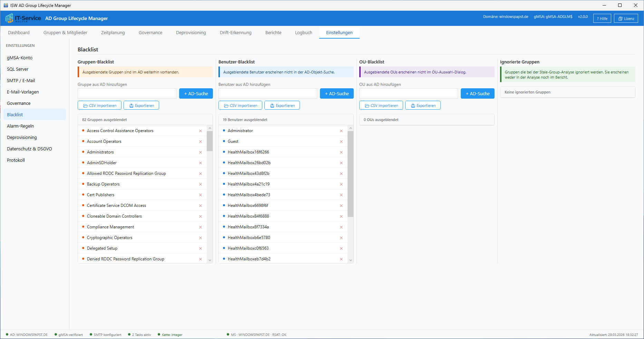644x339 pixels.
Task: Select Datenschutz & DSGVO in sidebar
Action: click(x=29, y=149)
